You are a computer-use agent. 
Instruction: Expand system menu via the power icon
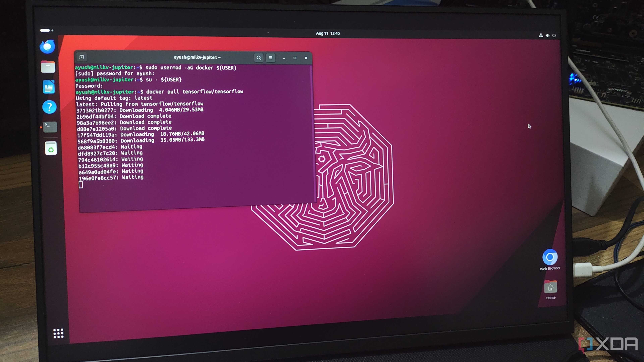coord(554,36)
